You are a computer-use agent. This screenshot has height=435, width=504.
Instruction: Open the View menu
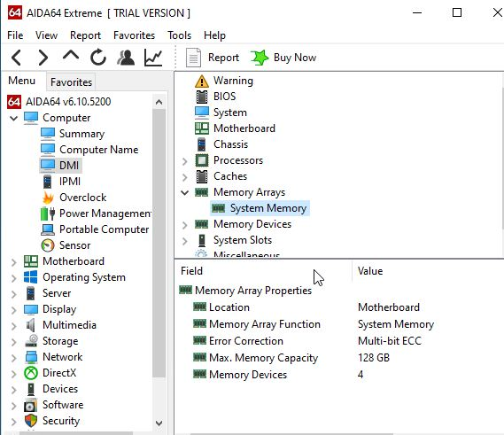tap(46, 35)
